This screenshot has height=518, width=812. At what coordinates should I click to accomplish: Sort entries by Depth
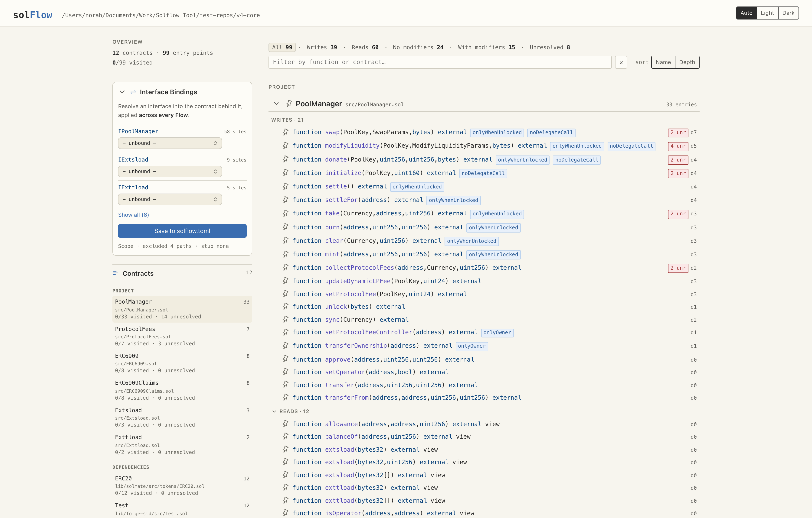pos(687,62)
